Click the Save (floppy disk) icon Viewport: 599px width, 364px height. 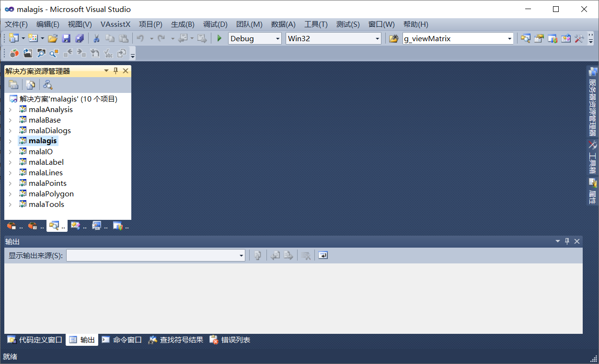(66, 38)
